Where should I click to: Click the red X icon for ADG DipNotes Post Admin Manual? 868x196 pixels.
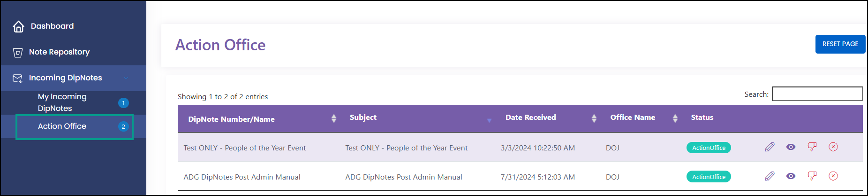[x=833, y=176]
